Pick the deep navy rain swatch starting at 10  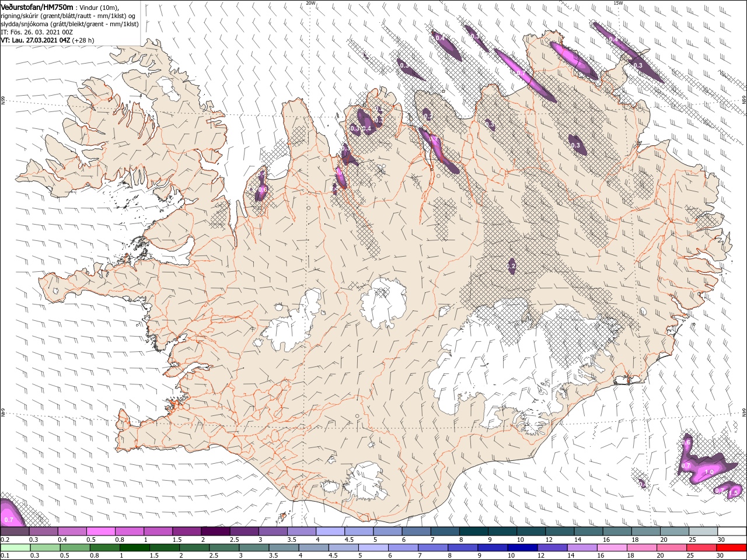522,548
